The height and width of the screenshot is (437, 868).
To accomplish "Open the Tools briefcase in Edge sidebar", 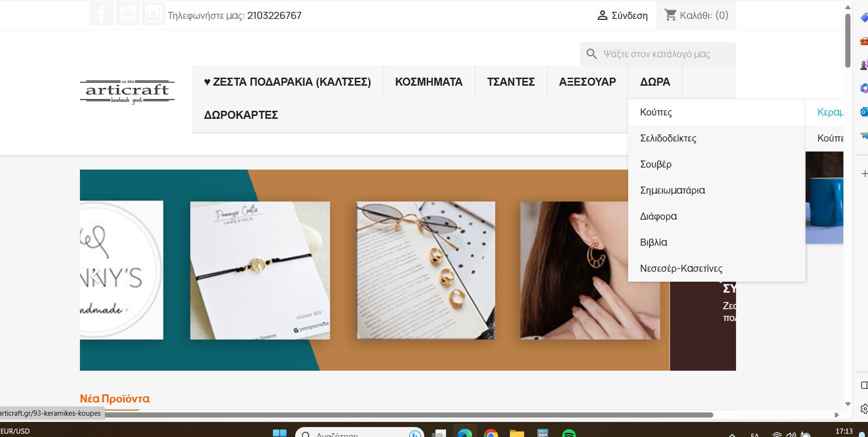I will point(864,41).
